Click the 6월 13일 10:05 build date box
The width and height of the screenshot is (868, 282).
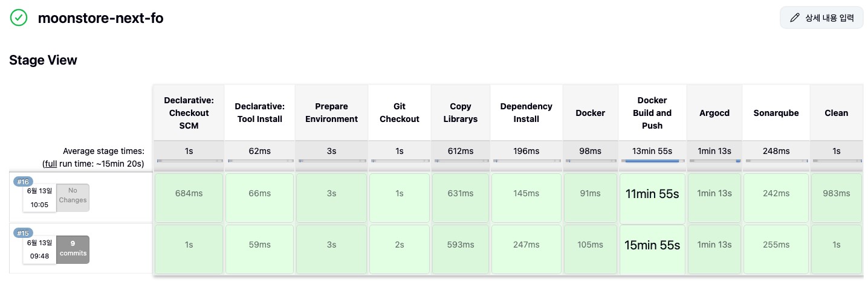tap(39, 198)
